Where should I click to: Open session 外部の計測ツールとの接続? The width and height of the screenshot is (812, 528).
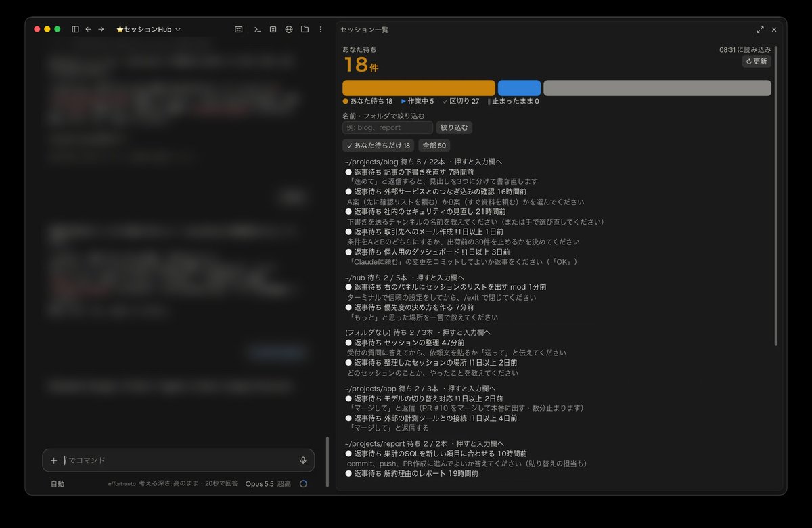(x=431, y=418)
